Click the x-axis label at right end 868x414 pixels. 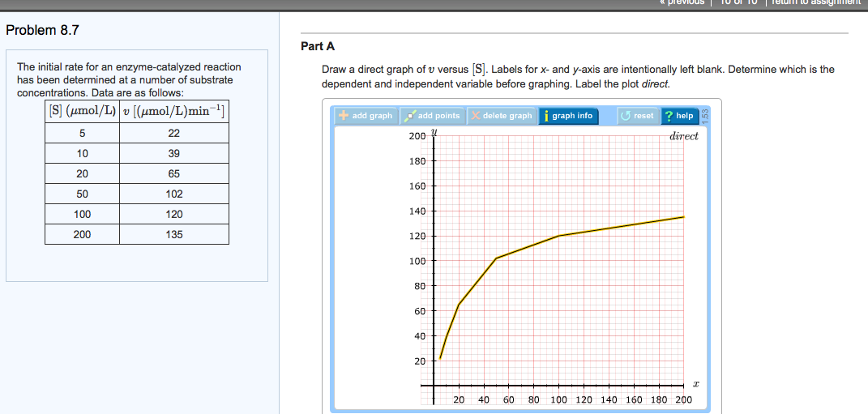tap(695, 382)
